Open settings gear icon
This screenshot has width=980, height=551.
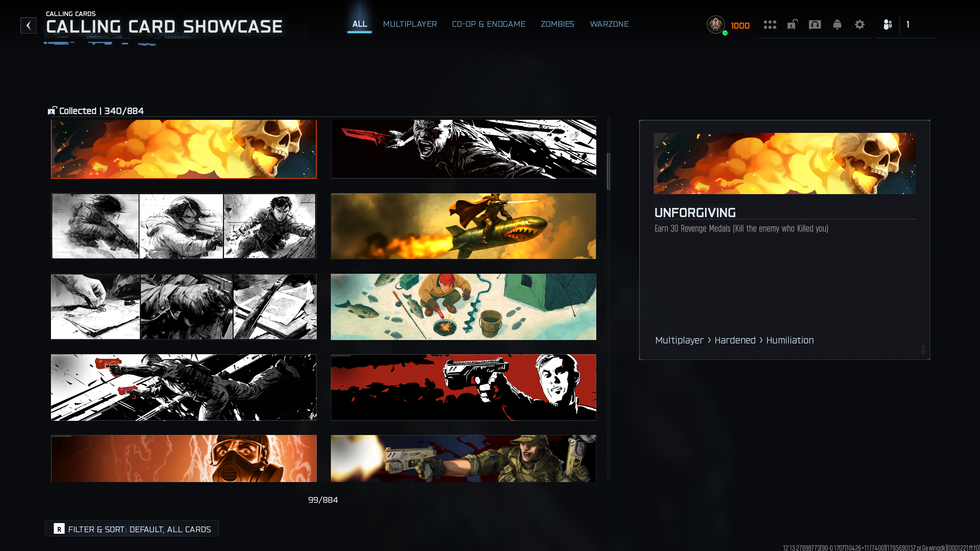pyautogui.click(x=860, y=25)
